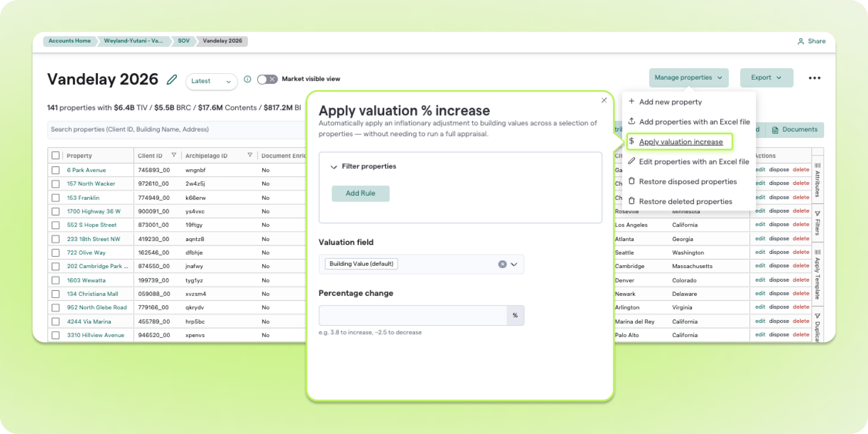The image size is (868, 434).
Task: Click delete for the Palo Alto row
Action: (x=801, y=335)
